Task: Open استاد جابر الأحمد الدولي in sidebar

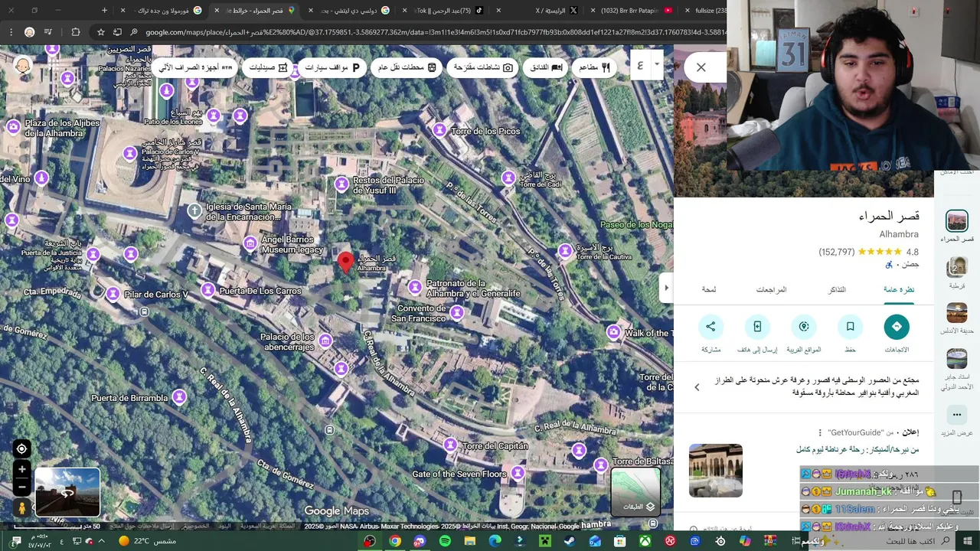Action: 957,370
